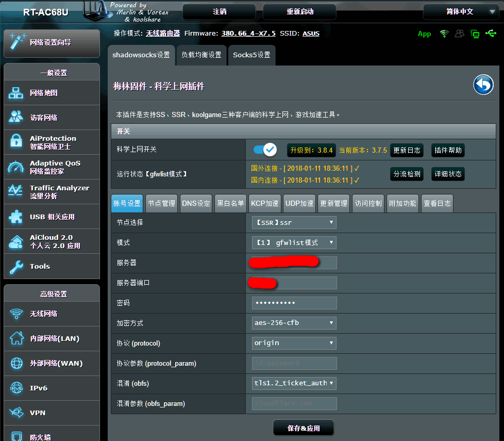Click the 混淆参数 obfs_param input field
The width and height of the screenshot is (504, 441).
tap(294, 403)
